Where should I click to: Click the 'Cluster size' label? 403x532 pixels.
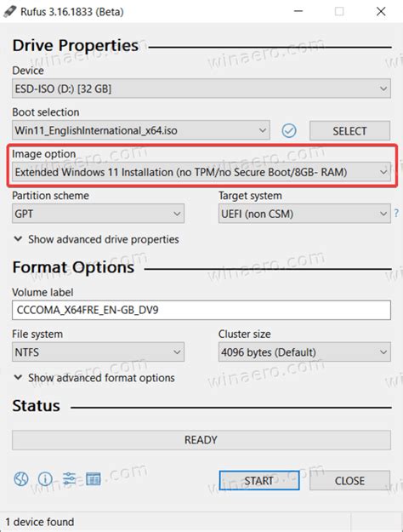(x=244, y=334)
